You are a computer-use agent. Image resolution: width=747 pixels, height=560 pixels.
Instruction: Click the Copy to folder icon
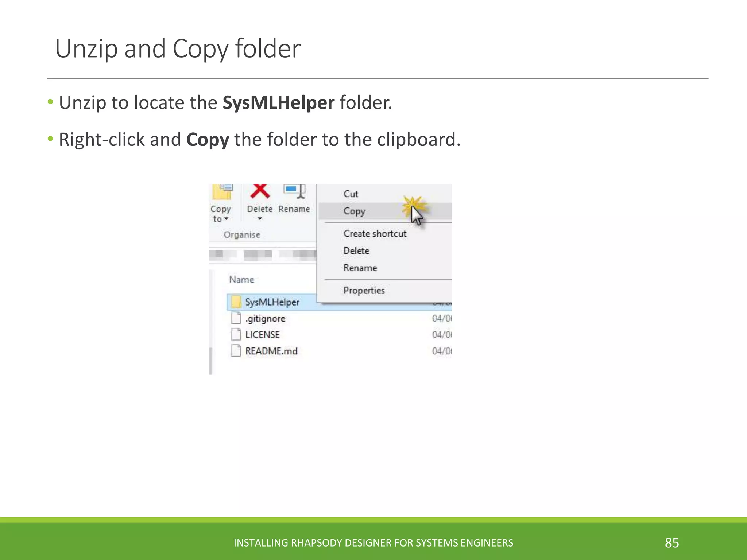[x=222, y=192]
